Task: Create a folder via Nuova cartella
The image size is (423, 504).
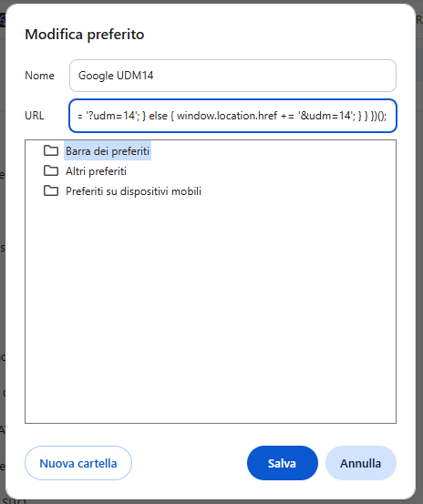Action: (78, 463)
